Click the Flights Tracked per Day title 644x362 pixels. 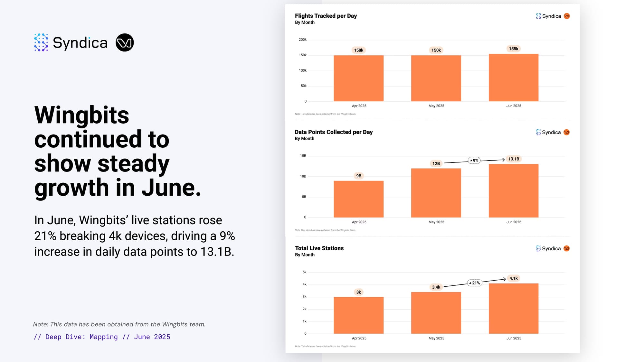tap(326, 16)
